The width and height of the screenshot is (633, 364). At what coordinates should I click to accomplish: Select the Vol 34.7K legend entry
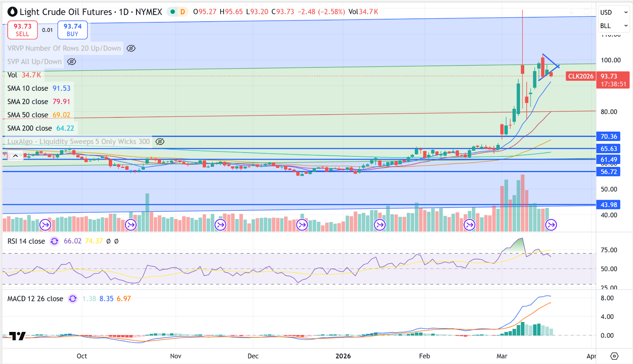tap(24, 75)
